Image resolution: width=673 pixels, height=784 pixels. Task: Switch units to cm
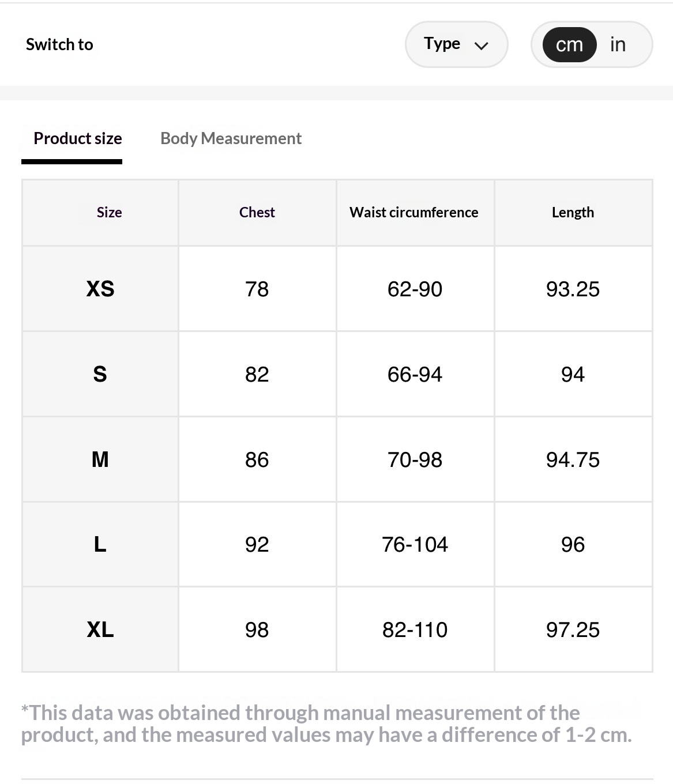coord(569,45)
